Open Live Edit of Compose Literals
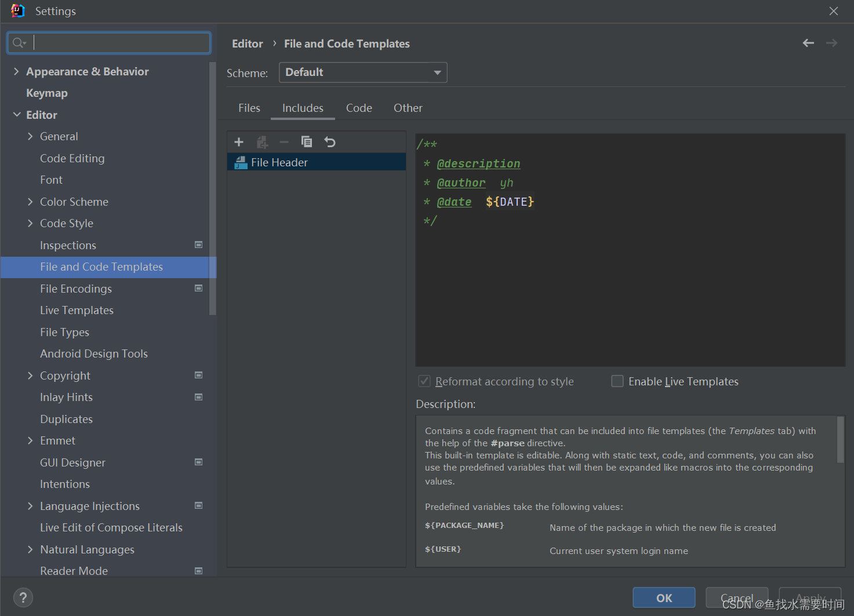 click(111, 527)
